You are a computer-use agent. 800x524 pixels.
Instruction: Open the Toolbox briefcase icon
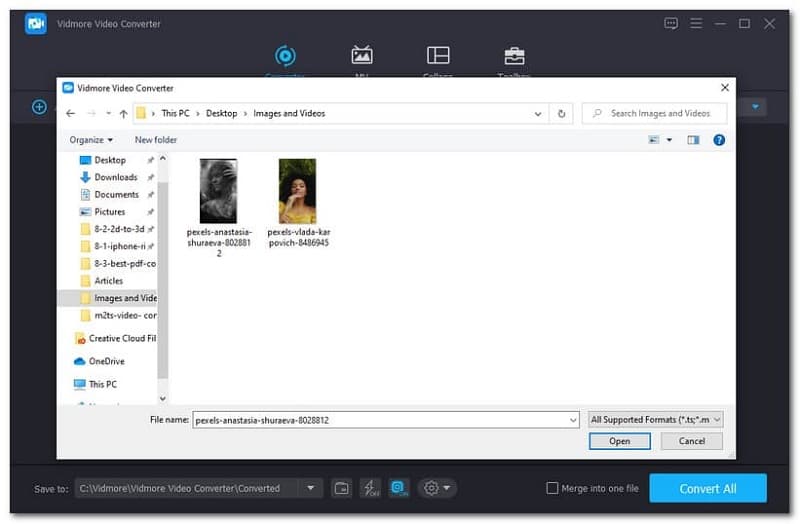point(514,55)
